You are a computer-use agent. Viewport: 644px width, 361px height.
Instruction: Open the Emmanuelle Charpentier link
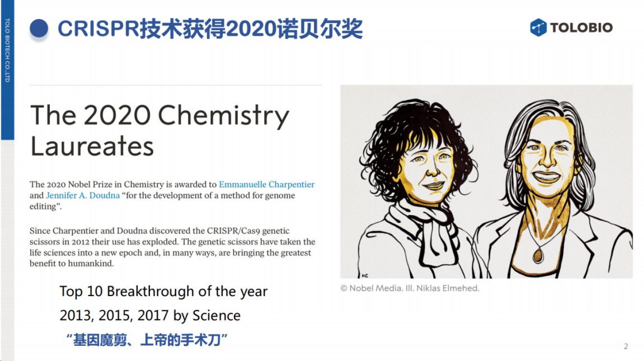click(x=266, y=184)
